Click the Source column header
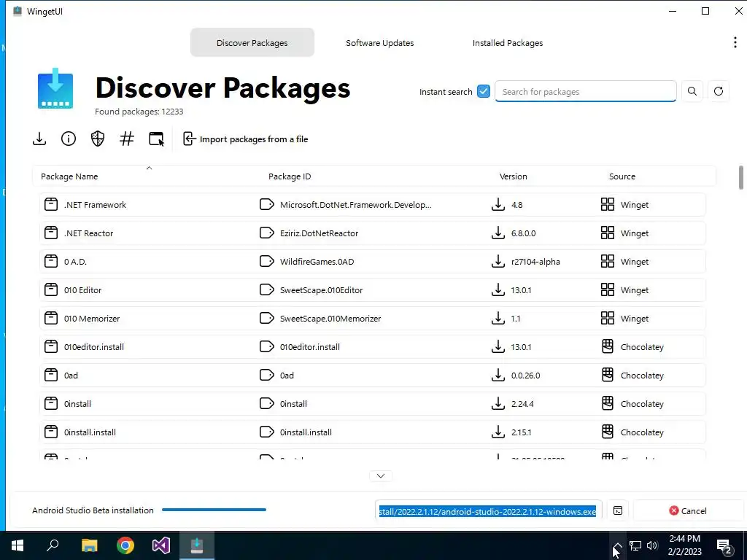Screen dimensions: 747x560 tap(622, 176)
